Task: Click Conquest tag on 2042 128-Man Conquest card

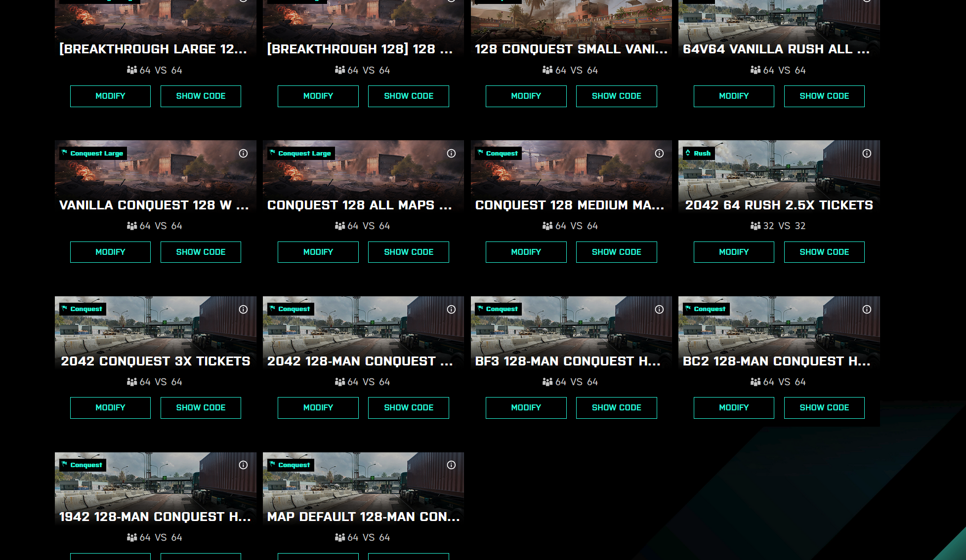Action: tap(291, 309)
